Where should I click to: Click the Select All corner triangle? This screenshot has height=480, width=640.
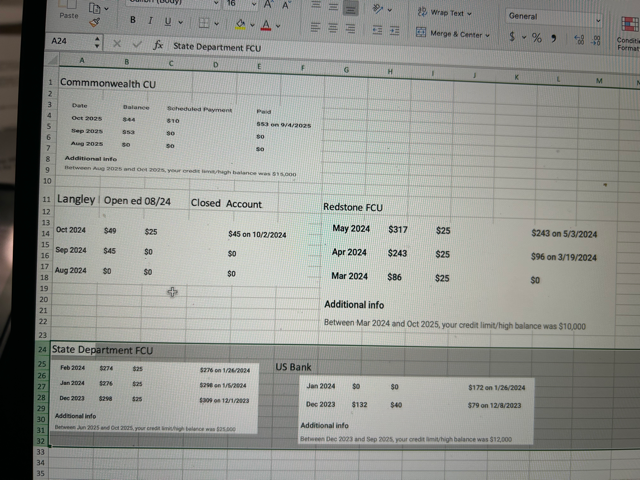pos(52,60)
